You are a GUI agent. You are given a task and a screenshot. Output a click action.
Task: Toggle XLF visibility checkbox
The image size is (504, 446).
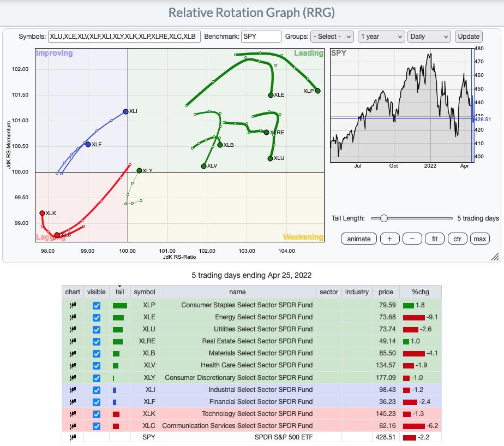(97, 402)
